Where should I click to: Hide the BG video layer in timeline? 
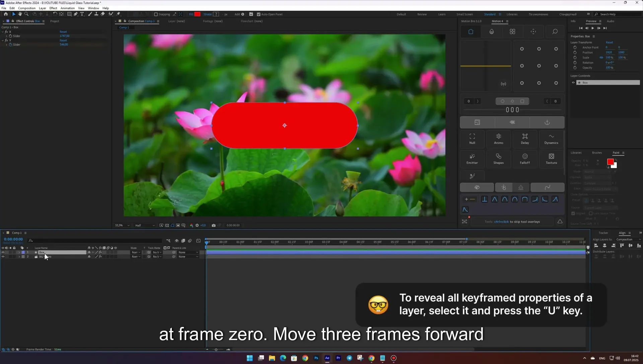3,257
